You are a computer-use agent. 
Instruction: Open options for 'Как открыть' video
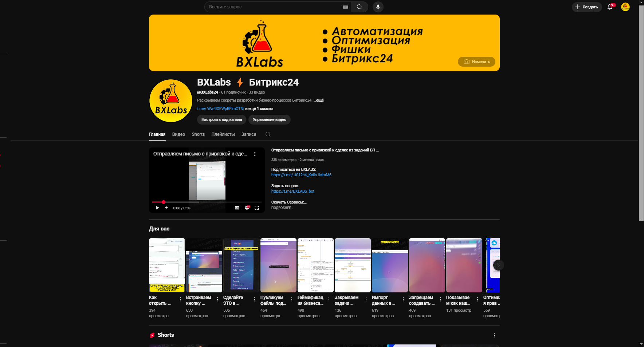point(180,299)
